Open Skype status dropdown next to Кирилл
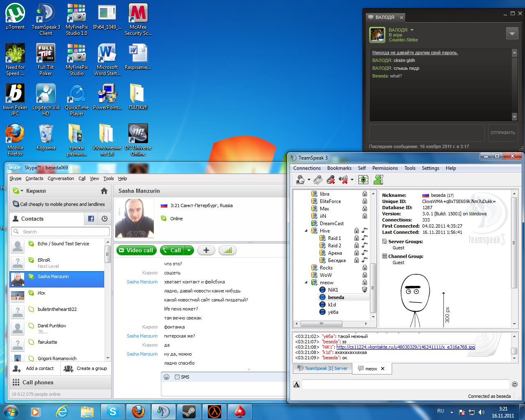 (22, 191)
